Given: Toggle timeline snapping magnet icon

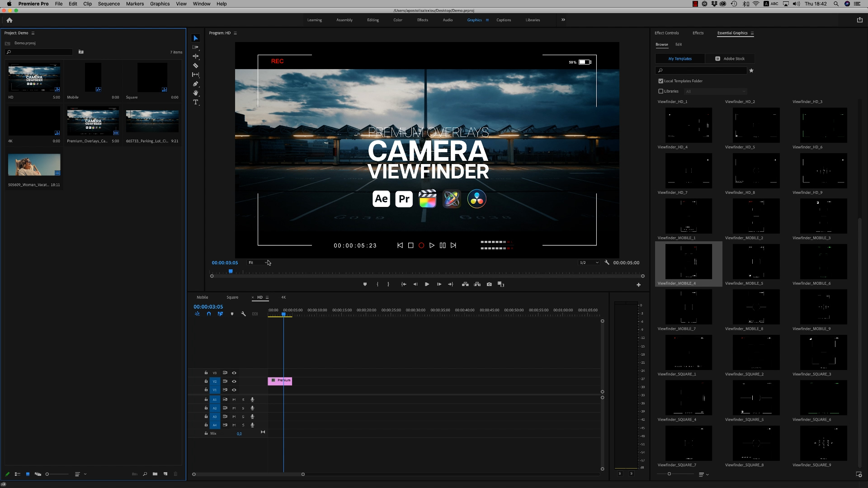Looking at the screenshot, I should pos(209,314).
